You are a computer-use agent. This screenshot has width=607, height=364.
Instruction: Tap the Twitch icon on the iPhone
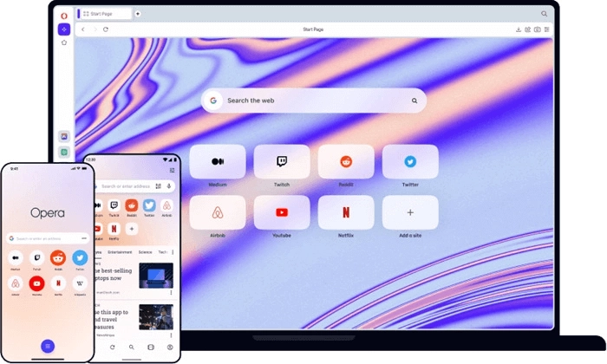(36, 257)
